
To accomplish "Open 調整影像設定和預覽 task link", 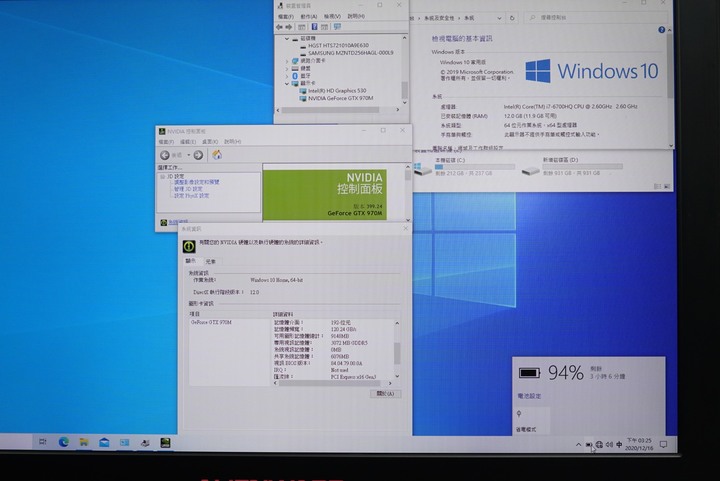I will pos(197,182).
